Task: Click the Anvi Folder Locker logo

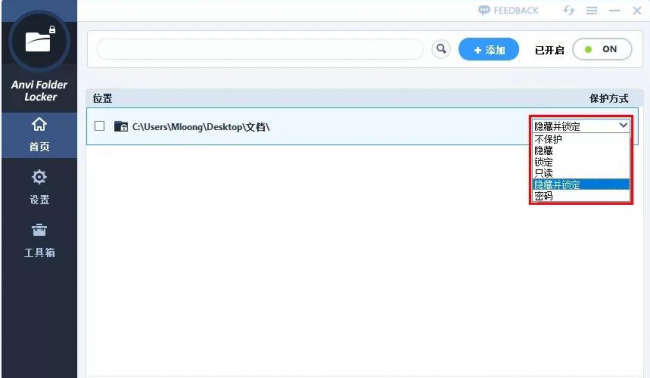Action: click(x=39, y=41)
